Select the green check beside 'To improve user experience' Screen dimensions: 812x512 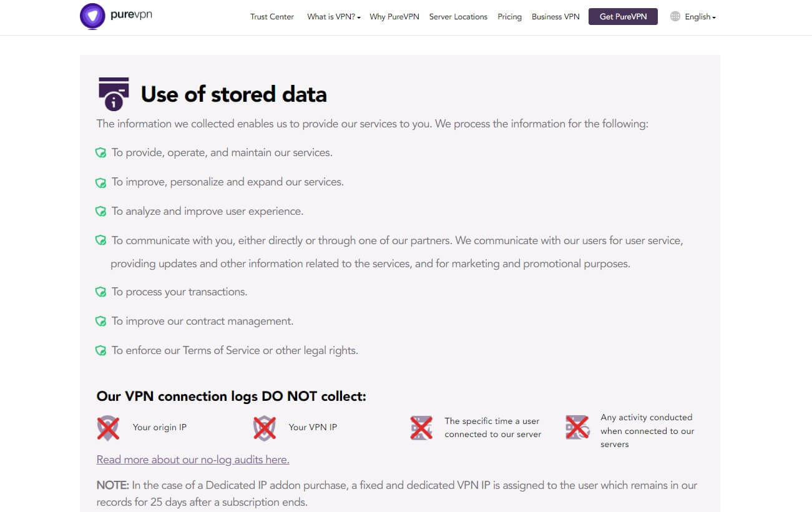101,211
